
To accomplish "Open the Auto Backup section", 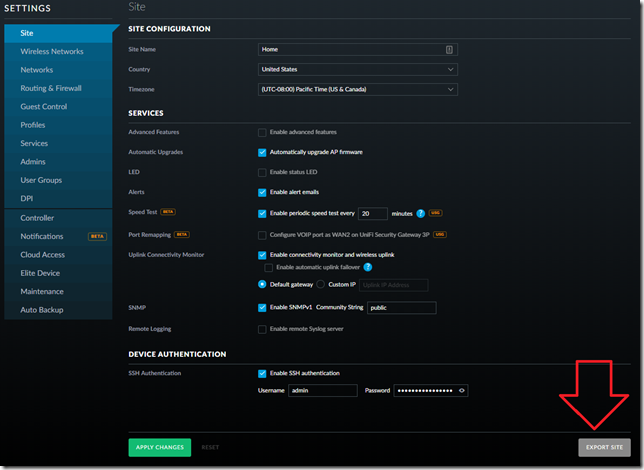I will [x=42, y=309].
